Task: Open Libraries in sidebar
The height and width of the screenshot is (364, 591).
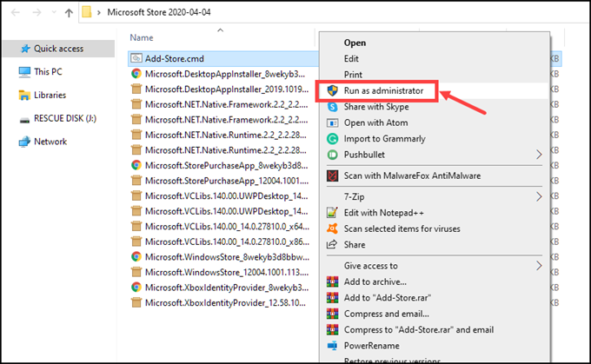Action: click(x=50, y=95)
